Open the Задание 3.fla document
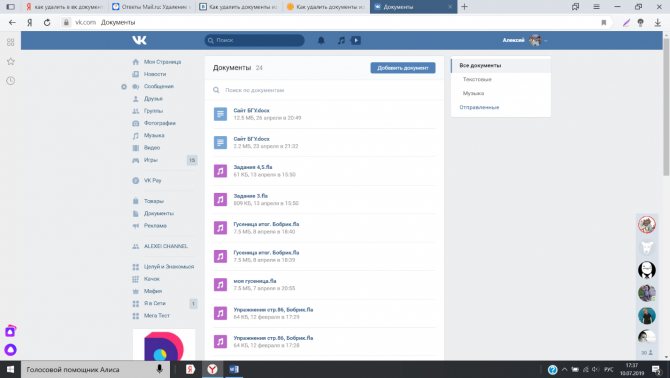This screenshot has width=670, height=378. click(250, 196)
